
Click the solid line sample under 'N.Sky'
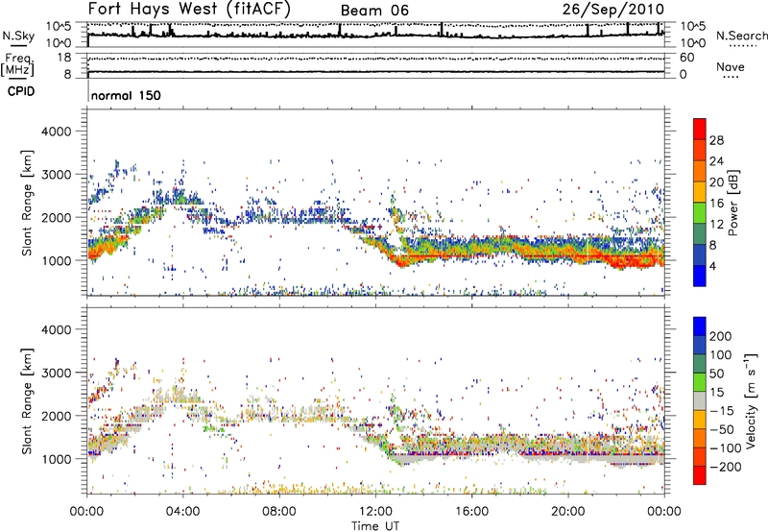17,45
